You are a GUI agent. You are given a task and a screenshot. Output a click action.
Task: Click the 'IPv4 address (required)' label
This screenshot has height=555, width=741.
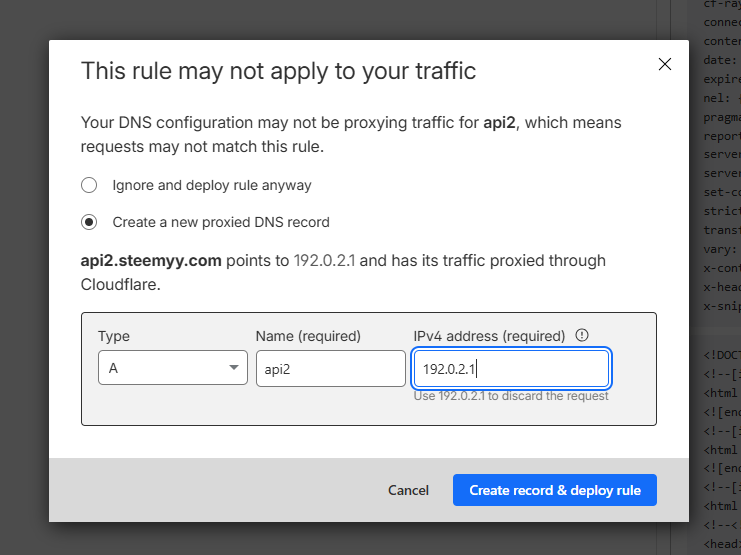(x=489, y=336)
